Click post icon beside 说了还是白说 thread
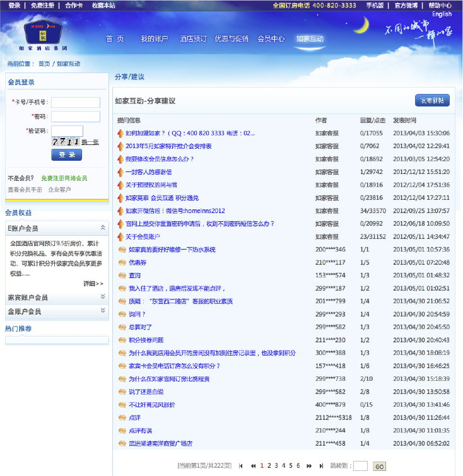This screenshot has width=463, height=476. click(x=122, y=392)
